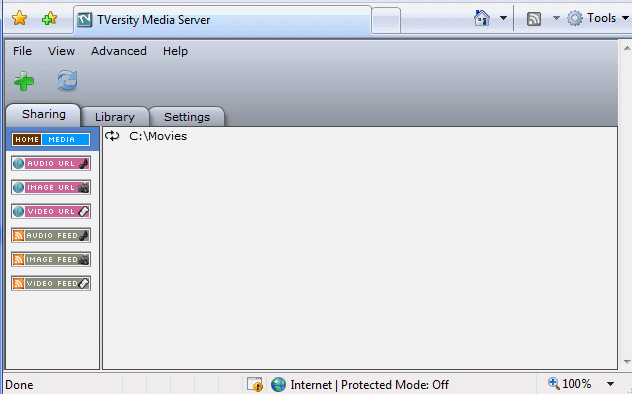This screenshot has width=632, height=394.
Task: Click Protected Mode: Off status text
Action: 395,385
